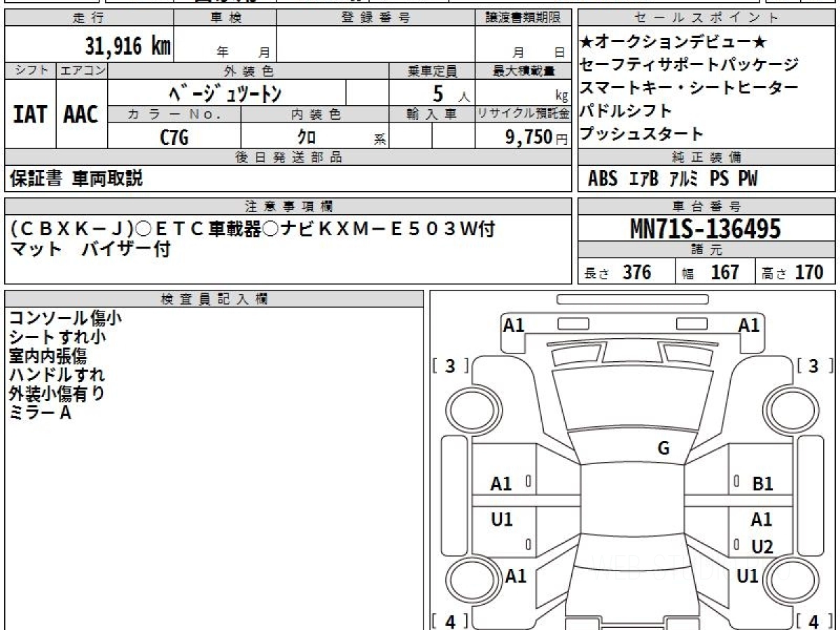This screenshot has height=630, width=840.
Task: Click the 最大積載量 header
Action: click(524, 71)
